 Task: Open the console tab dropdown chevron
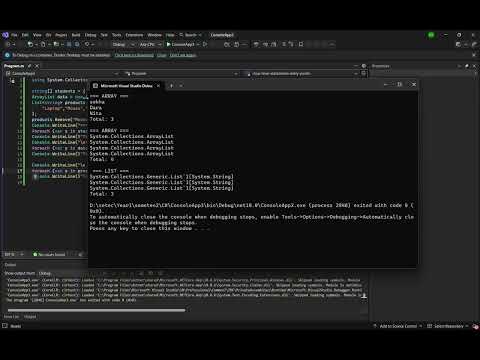181,86
